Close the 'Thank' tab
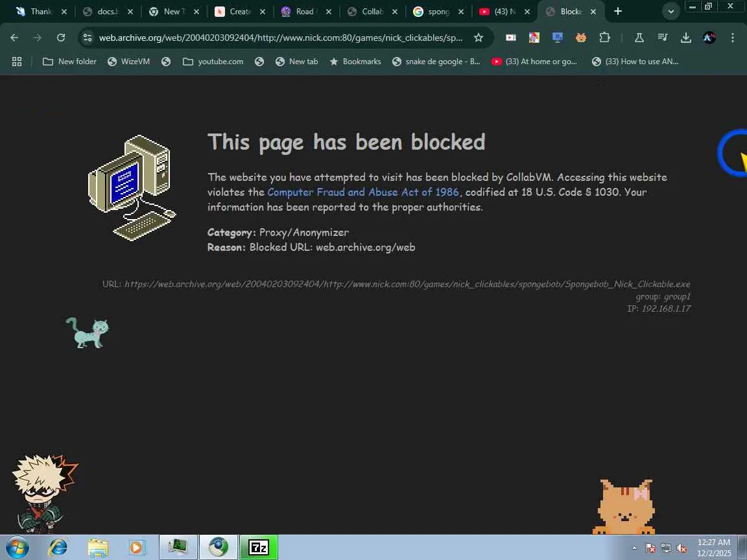Screen dimensions: 747x560 coord(64,12)
